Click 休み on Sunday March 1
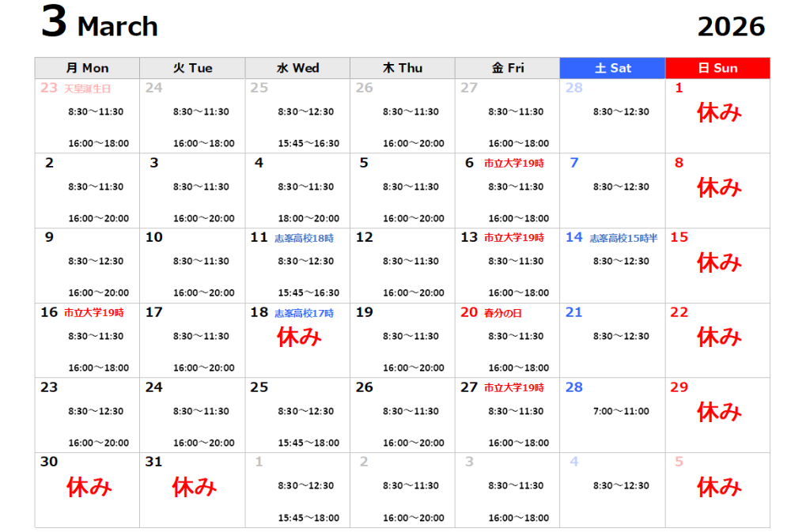The image size is (791, 532). coord(719,113)
